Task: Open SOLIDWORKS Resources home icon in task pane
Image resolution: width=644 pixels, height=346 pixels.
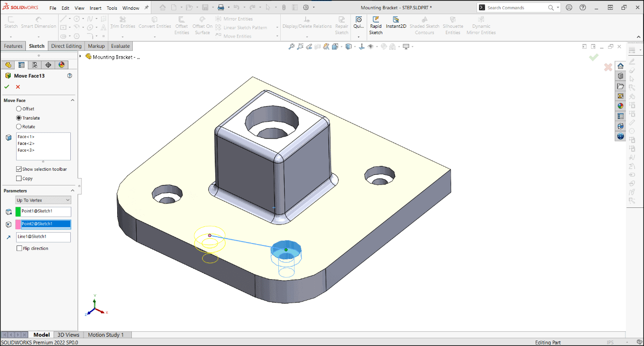Action: [621, 66]
